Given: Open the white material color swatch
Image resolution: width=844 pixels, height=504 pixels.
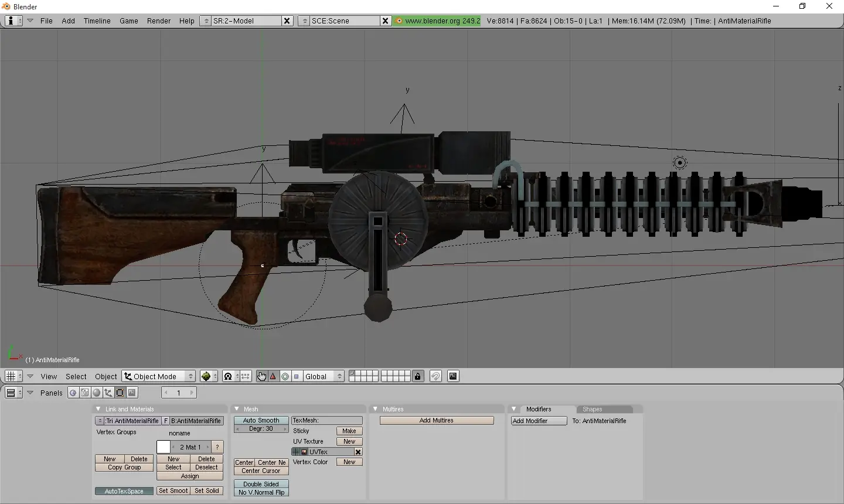Looking at the screenshot, I should pyautogui.click(x=164, y=447).
